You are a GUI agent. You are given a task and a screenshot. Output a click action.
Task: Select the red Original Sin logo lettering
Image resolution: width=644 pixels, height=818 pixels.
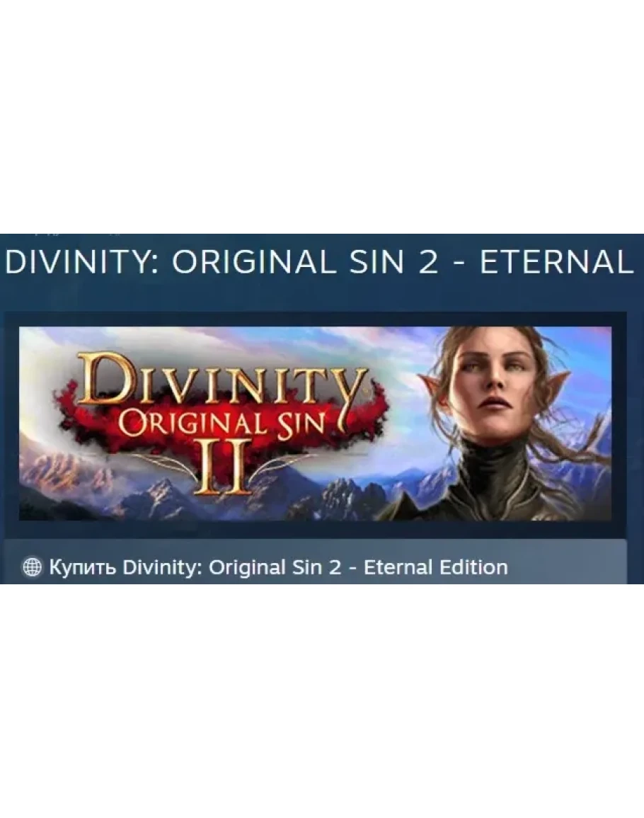point(222,423)
